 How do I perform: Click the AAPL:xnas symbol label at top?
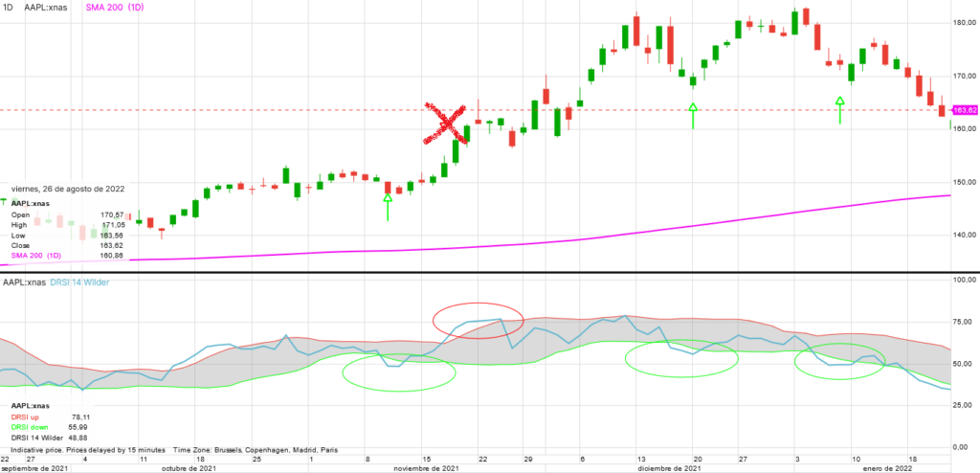click(43, 8)
